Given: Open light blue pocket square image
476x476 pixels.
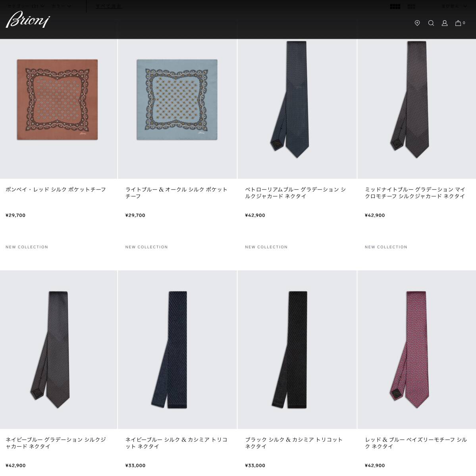Looking at the screenshot, I should point(177,100).
